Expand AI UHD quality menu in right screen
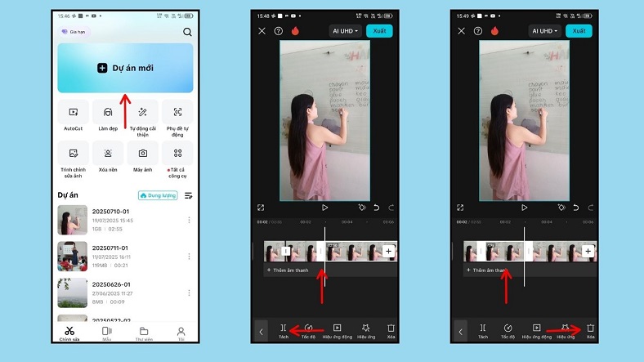 pyautogui.click(x=544, y=31)
